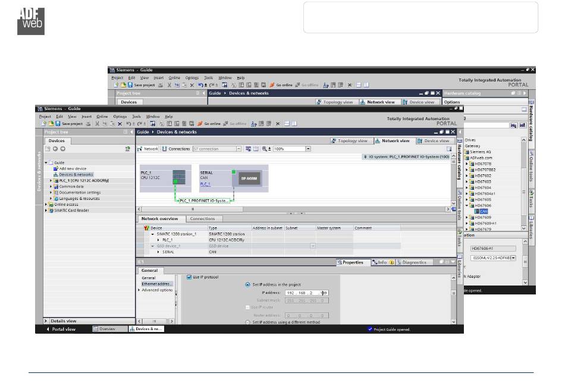Expand the Online access tree node

pyautogui.click(x=46, y=204)
